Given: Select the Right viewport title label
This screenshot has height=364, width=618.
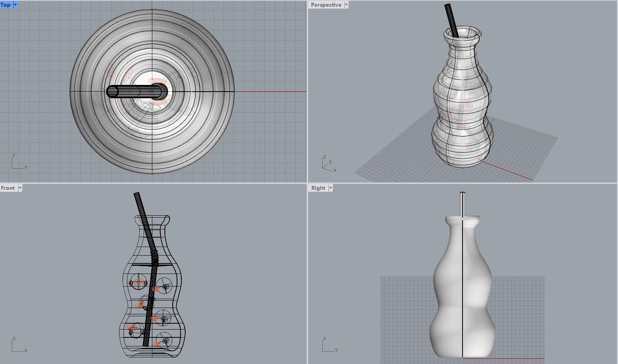Looking at the screenshot, I should pos(318,188).
